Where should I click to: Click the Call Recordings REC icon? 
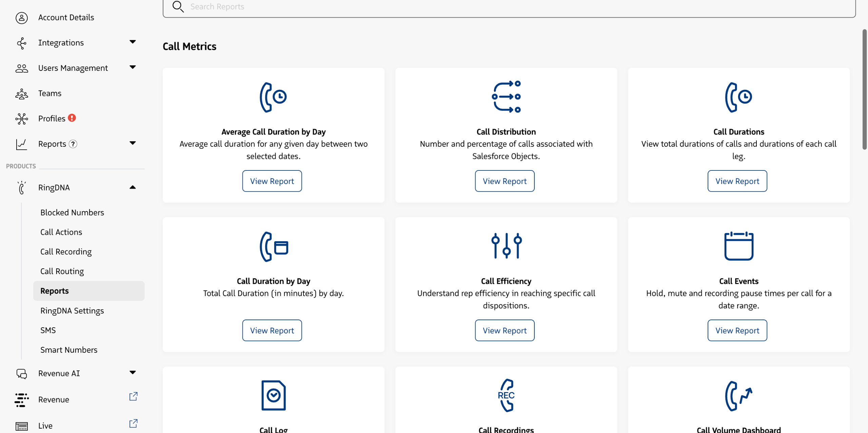pyautogui.click(x=506, y=395)
